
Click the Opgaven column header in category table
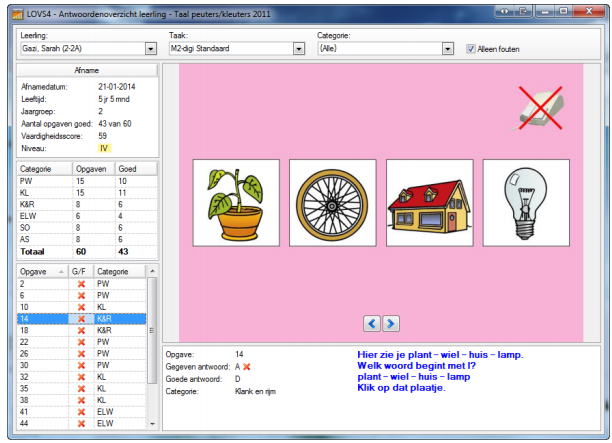pos(94,169)
